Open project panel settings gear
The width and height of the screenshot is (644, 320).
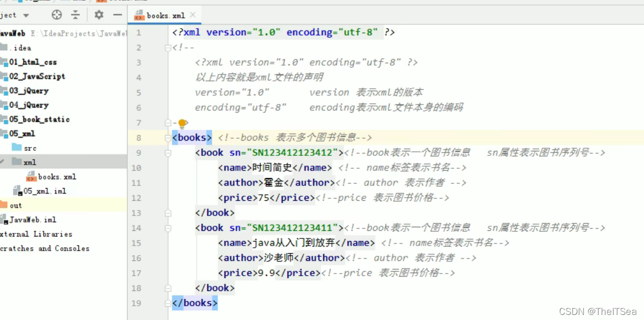(x=99, y=15)
